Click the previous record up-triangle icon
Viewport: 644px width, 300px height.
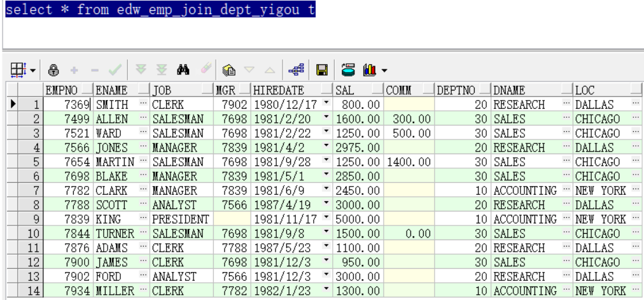point(270,70)
